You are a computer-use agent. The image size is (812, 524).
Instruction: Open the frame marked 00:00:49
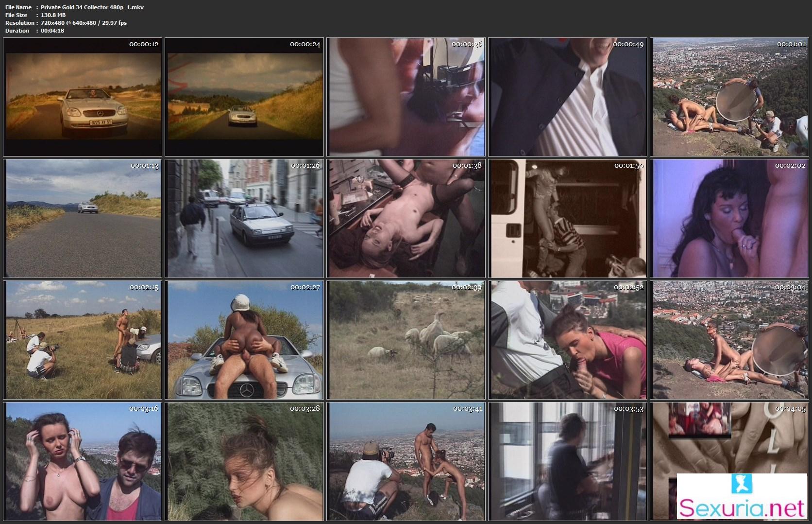[568, 97]
